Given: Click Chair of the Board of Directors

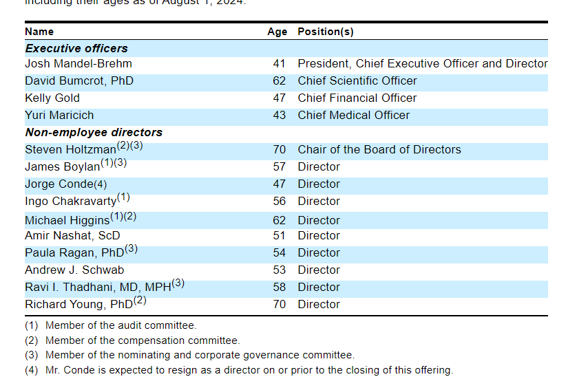Looking at the screenshot, I should point(379,150).
